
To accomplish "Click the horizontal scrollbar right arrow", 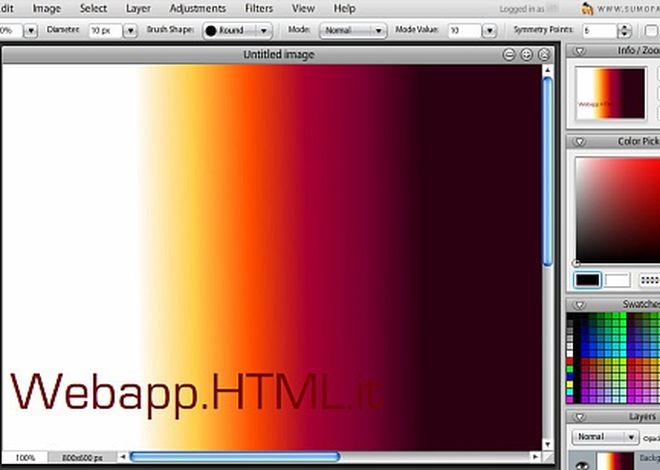I will (x=535, y=457).
